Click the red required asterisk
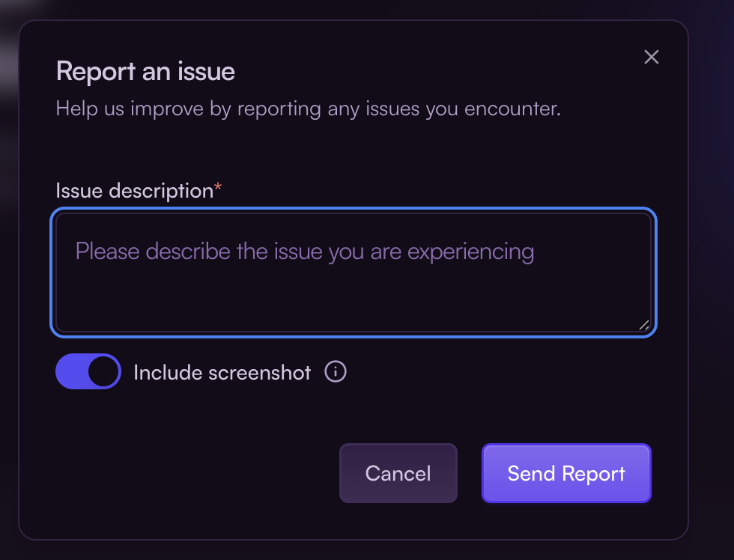The width and height of the screenshot is (734, 560). pyautogui.click(x=218, y=189)
